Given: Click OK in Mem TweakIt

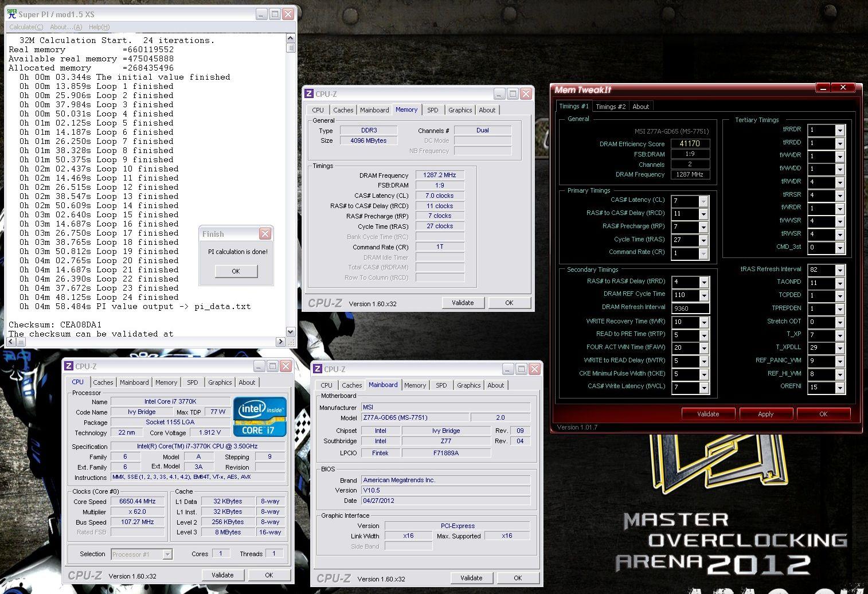Looking at the screenshot, I should pyautogui.click(x=823, y=414).
